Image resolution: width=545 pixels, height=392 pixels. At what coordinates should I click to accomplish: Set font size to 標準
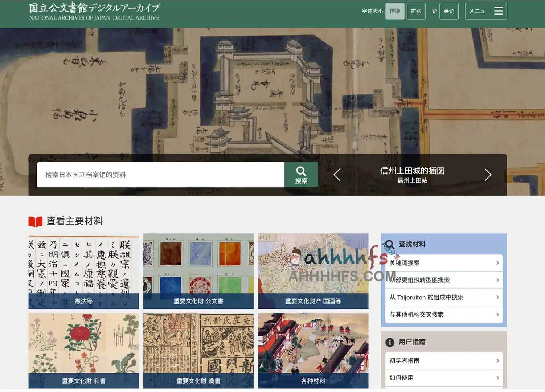point(394,11)
